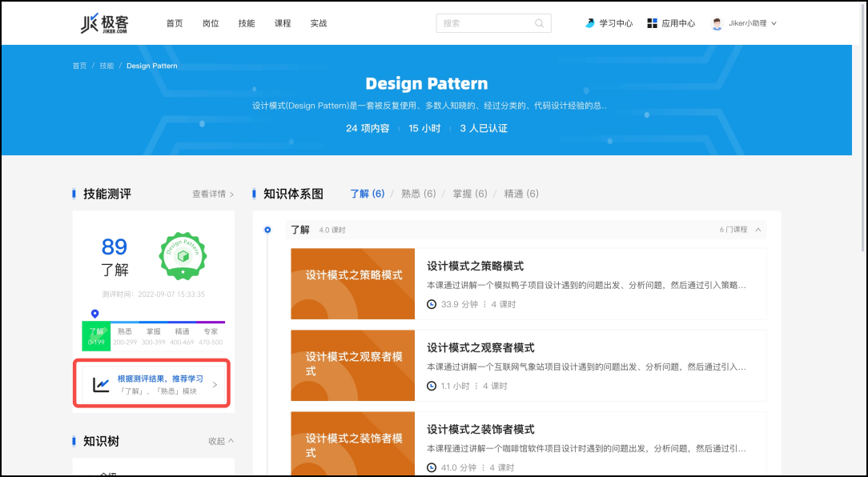This screenshot has width=868, height=477.
Task: Click the 测评时间 2022-09-07 timestamp
Action: [x=153, y=295]
